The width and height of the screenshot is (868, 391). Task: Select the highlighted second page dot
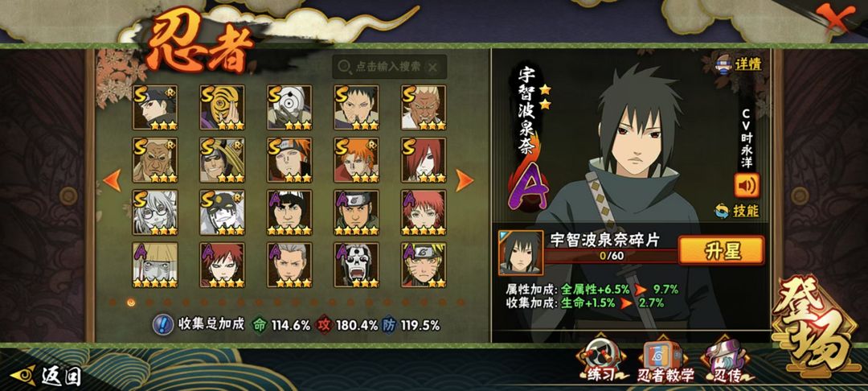point(131,302)
